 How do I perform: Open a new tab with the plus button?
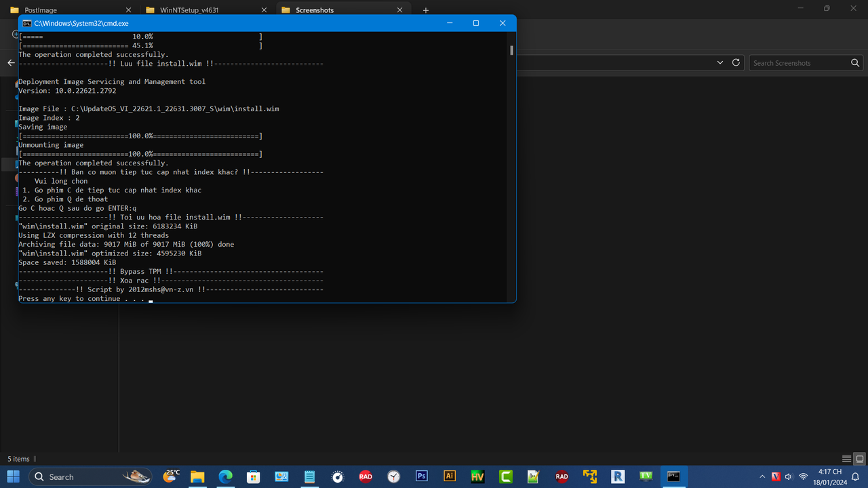(x=425, y=9)
